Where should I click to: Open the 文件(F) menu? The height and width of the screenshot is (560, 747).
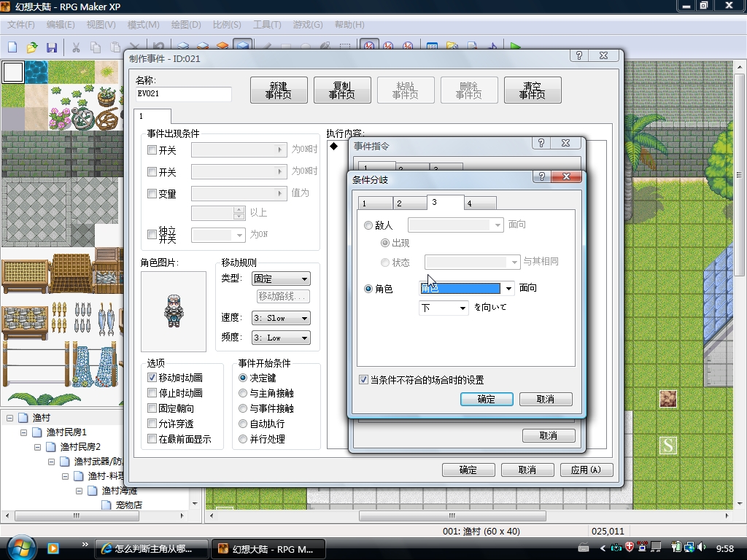[x=21, y=25]
